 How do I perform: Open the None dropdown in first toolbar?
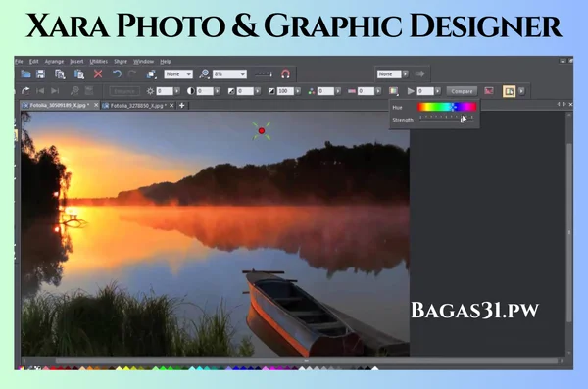pyautogui.click(x=178, y=74)
